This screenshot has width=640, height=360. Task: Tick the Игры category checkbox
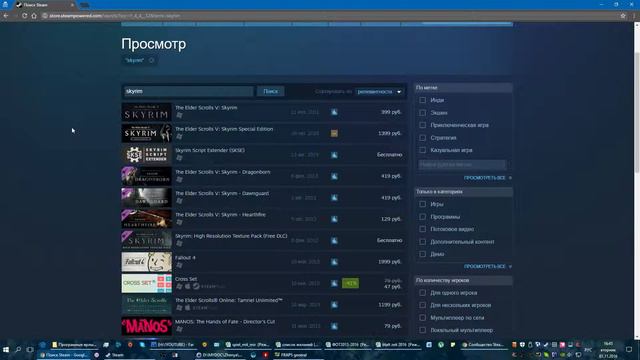click(x=422, y=204)
